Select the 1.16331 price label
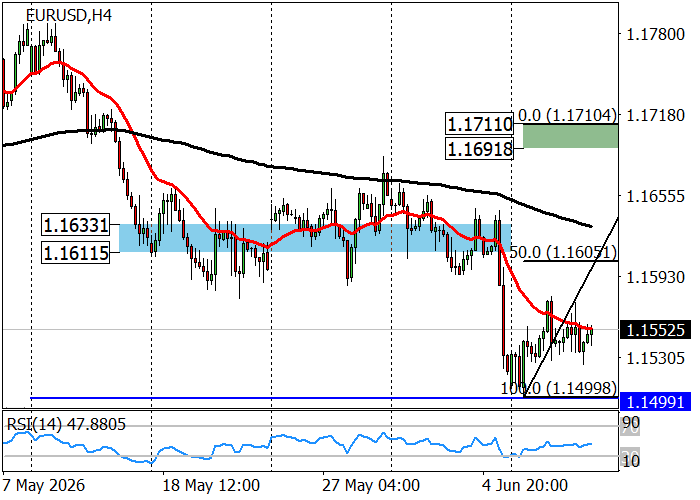 tap(75, 225)
